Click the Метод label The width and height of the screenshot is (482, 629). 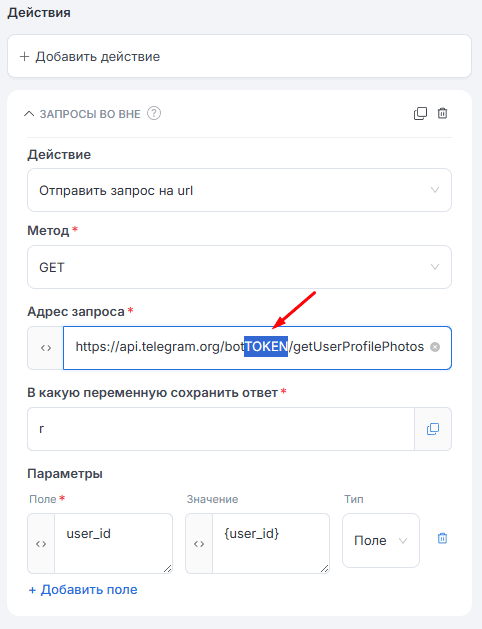[48, 231]
